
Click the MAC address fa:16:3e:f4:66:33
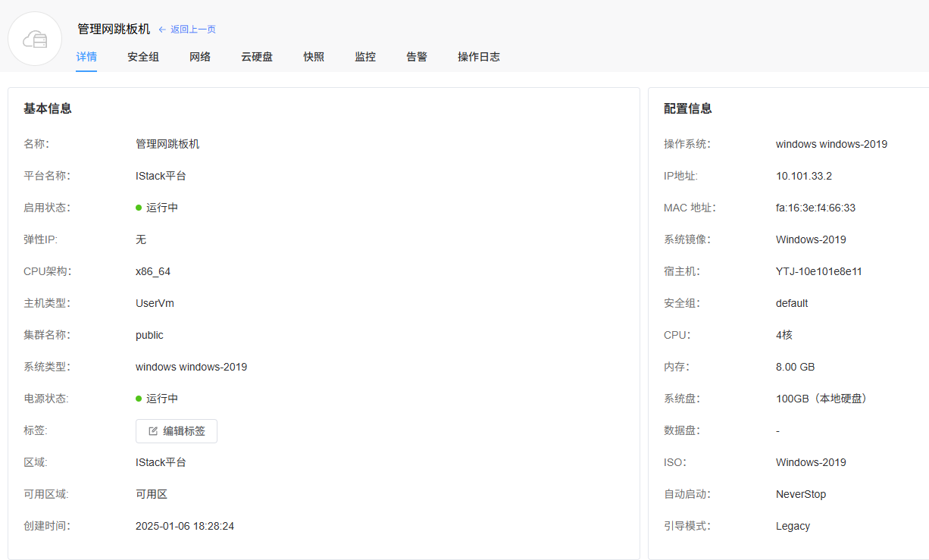(815, 208)
